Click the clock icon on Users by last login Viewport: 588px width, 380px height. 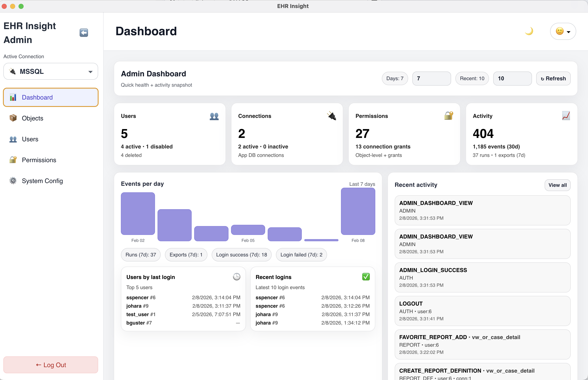237,277
